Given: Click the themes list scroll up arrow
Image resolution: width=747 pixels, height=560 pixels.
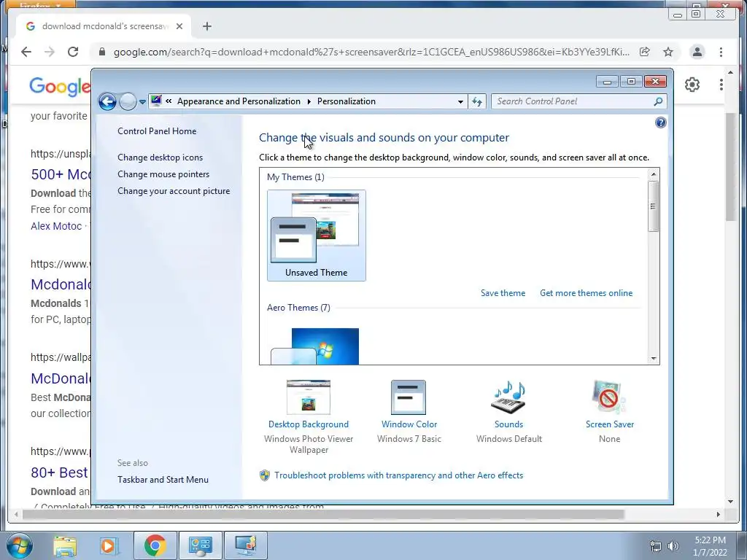Looking at the screenshot, I should 654,175.
